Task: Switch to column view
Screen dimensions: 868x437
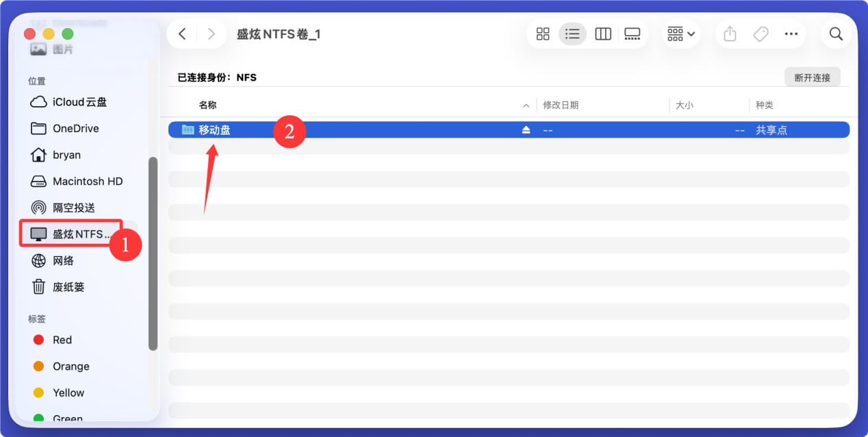Action: coord(602,34)
